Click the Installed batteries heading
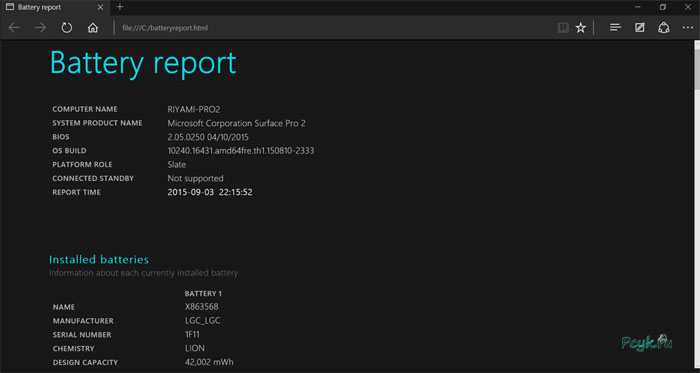Viewport: 700px width, 373px height. (x=99, y=260)
